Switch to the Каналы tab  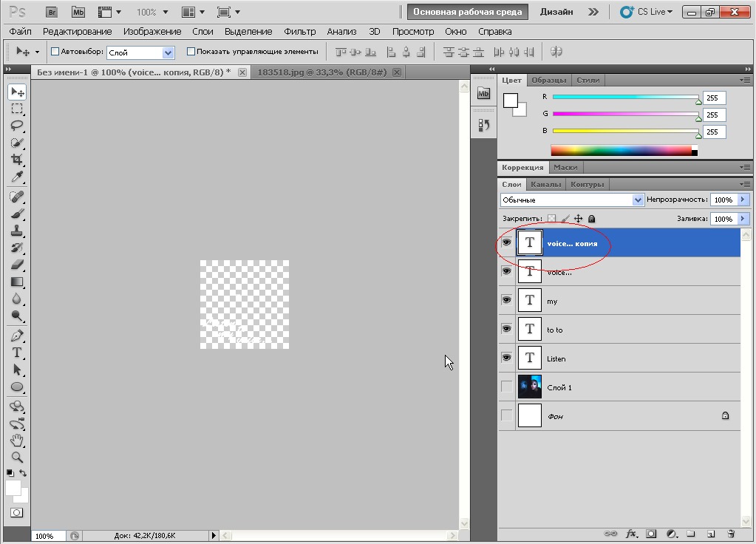pyautogui.click(x=546, y=184)
